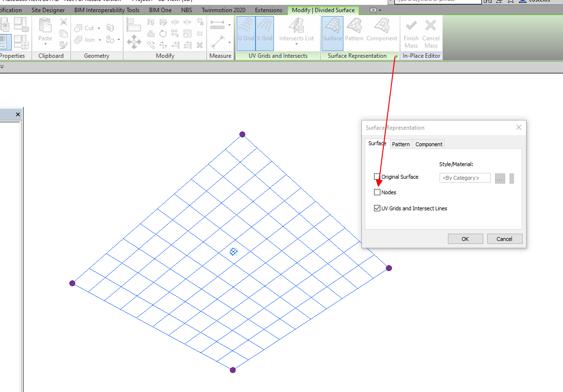Expand the Join dropdown in Geometry panel

click(x=99, y=40)
